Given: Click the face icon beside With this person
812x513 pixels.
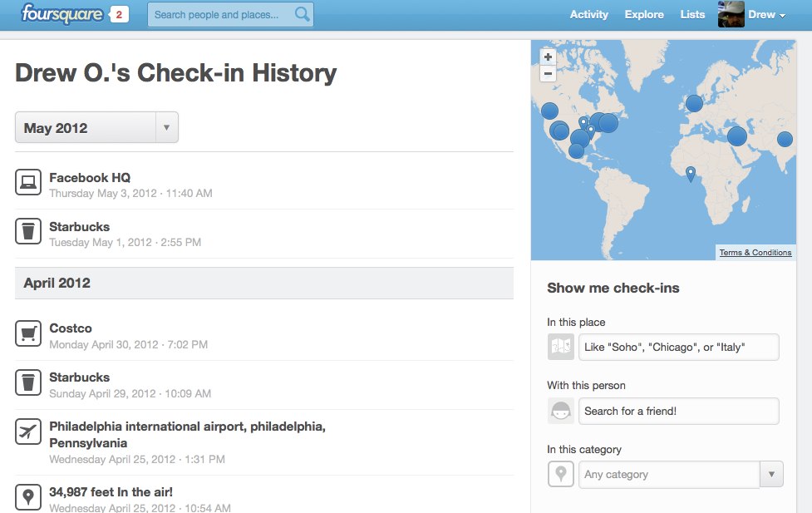Looking at the screenshot, I should coord(561,411).
